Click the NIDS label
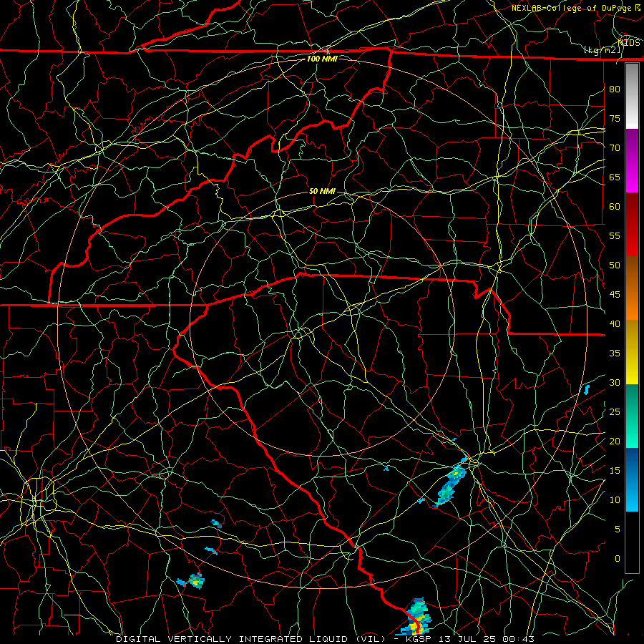644x644 pixels. click(629, 42)
